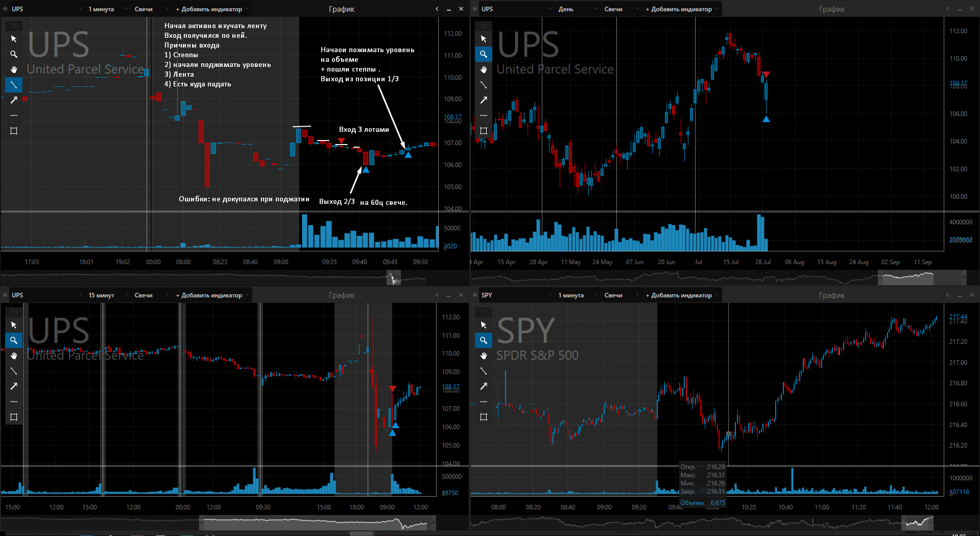This screenshot has height=536, width=980.
Task: Select the horizontal line tool in UPS 1-minute chart
Action: click(x=14, y=115)
